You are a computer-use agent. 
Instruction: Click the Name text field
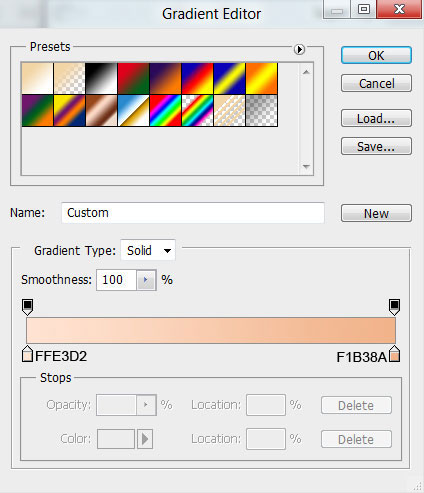coord(193,213)
